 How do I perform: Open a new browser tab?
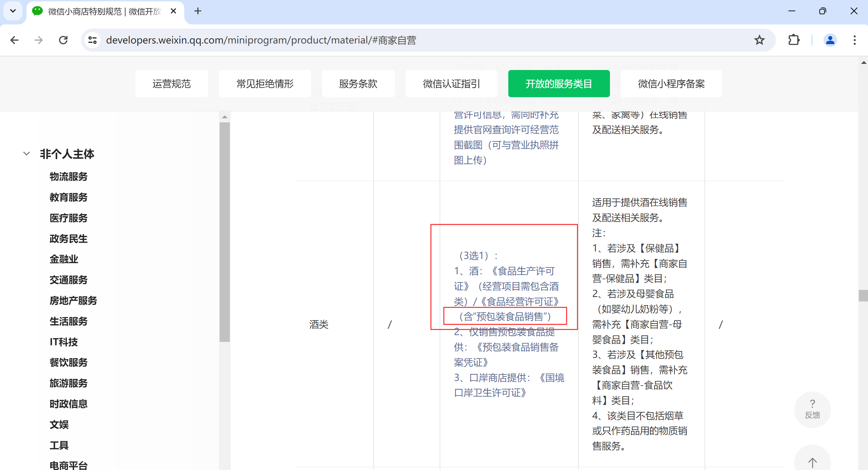point(198,11)
